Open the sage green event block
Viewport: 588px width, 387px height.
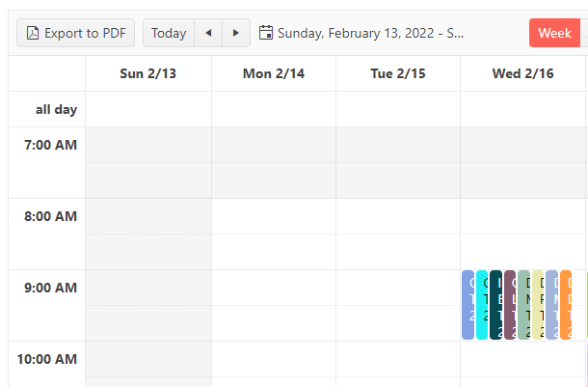pyautogui.click(x=523, y=305)
